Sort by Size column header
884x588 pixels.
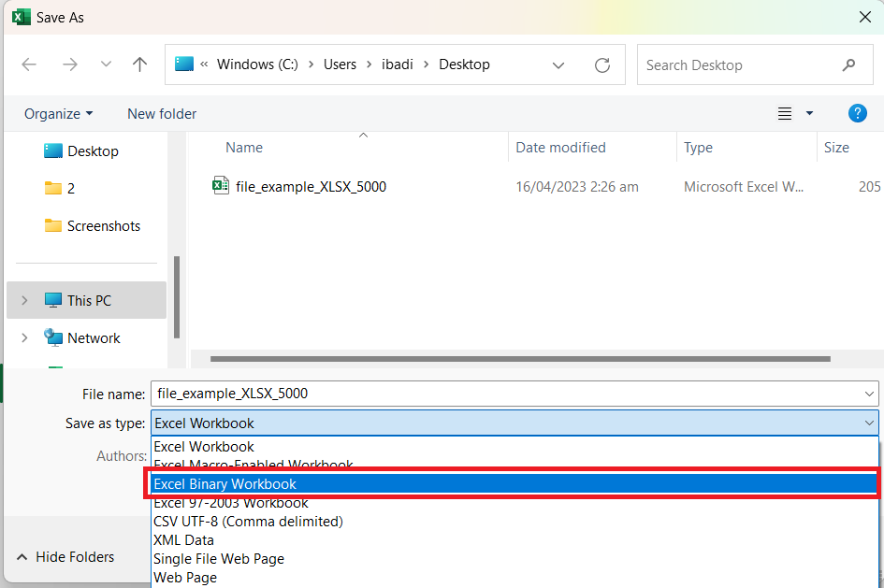(836, 148)
